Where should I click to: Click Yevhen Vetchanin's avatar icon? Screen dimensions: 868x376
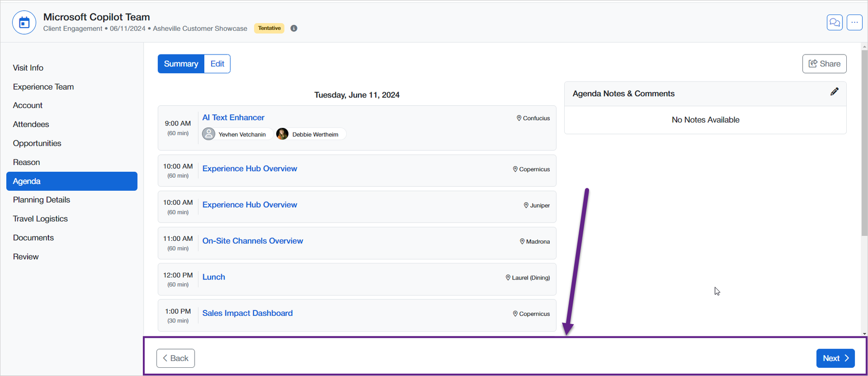click(x=209, y=134)
